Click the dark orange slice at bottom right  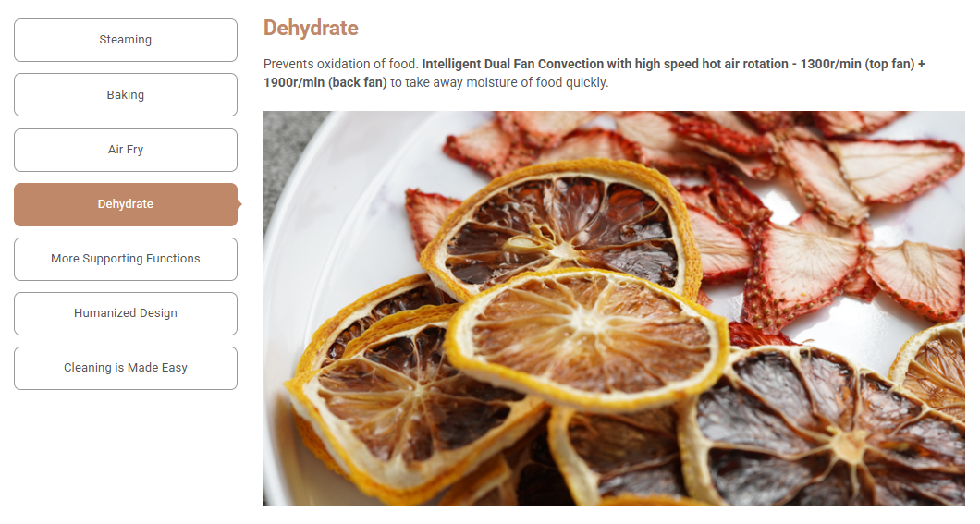point(825,431)
